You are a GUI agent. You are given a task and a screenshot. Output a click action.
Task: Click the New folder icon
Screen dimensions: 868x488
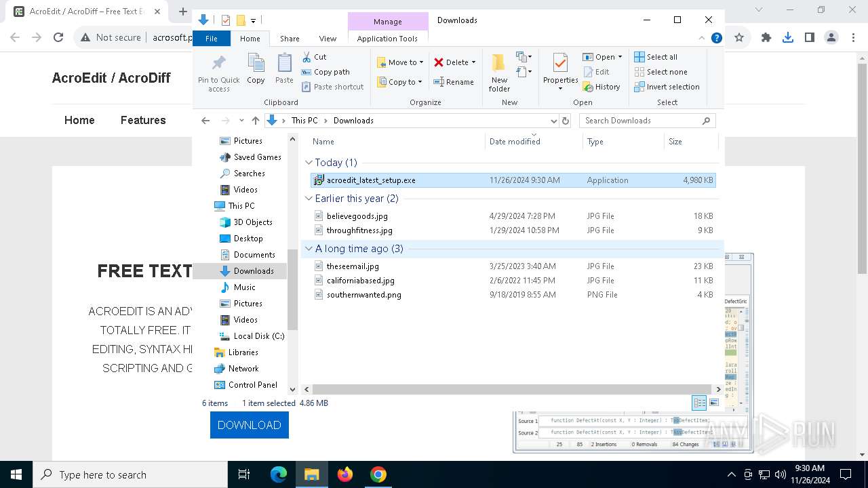(x=499, y=73)
